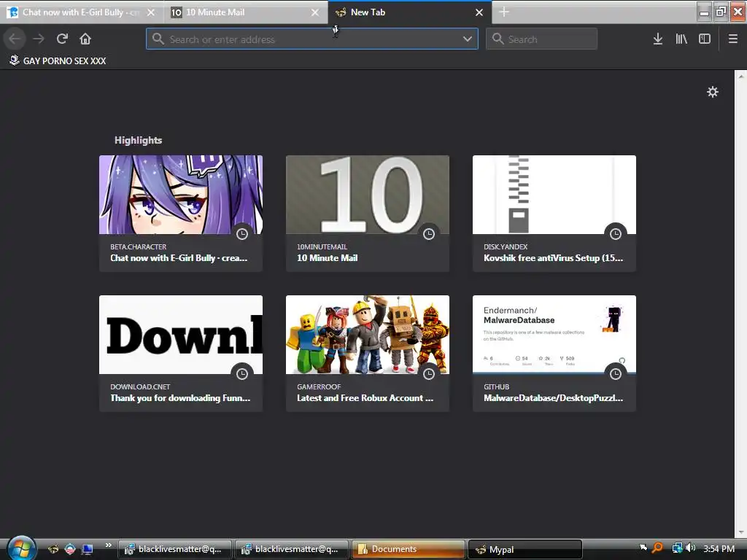Screen dimensions: 747x560
Task: Open first blacklivesmatter@q... taskbar window
Action: (175, 549)
